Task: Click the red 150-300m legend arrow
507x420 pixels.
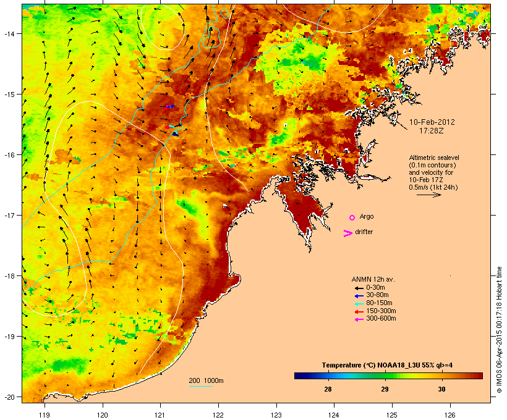Action: click(x=359, y=312)
